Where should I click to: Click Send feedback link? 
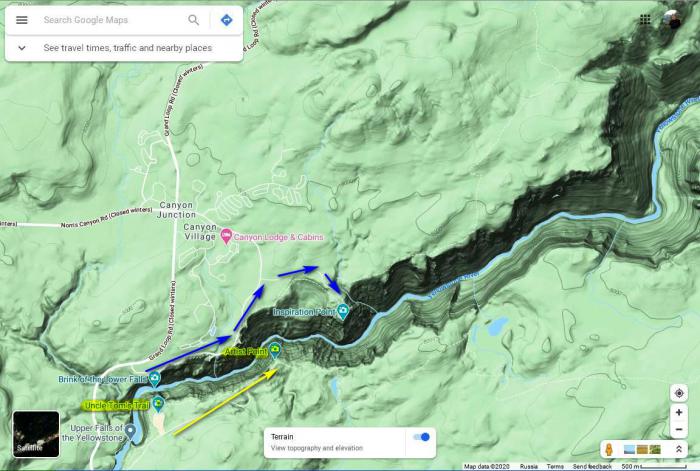click(x=592, y=466)
